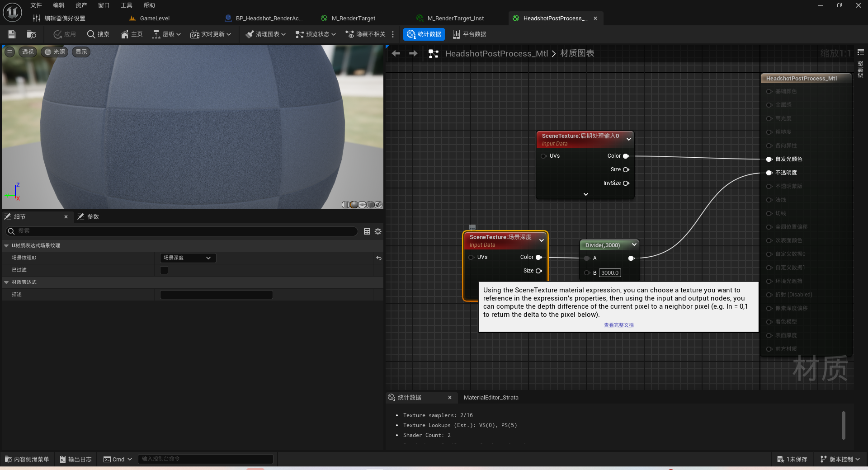This screenshot has width=868, height=470.
Task: Click the 光照 lit mode viewport button
Action: click(55, 52)
